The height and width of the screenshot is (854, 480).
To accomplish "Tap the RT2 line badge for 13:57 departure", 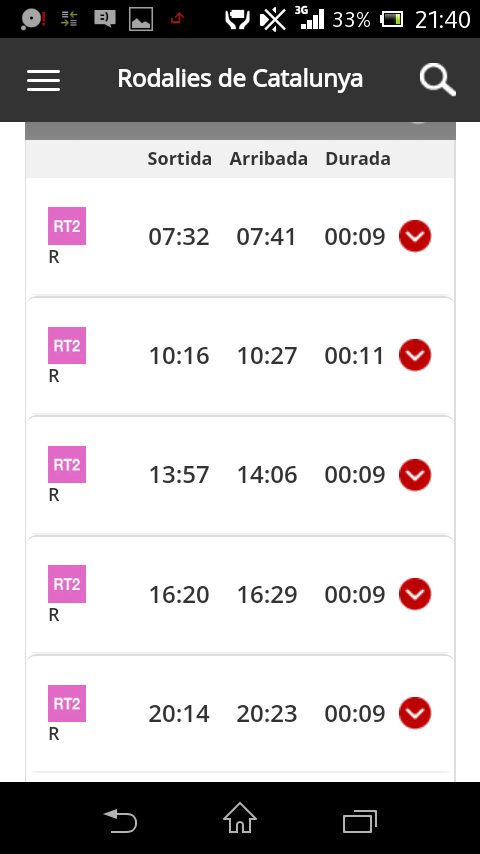I will (x=67, y=465).
